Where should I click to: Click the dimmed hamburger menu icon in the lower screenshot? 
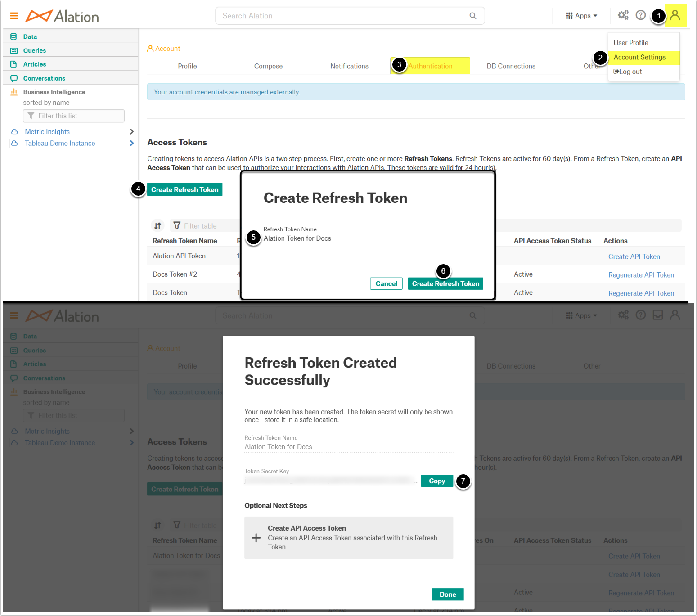[x=14, y=315]
